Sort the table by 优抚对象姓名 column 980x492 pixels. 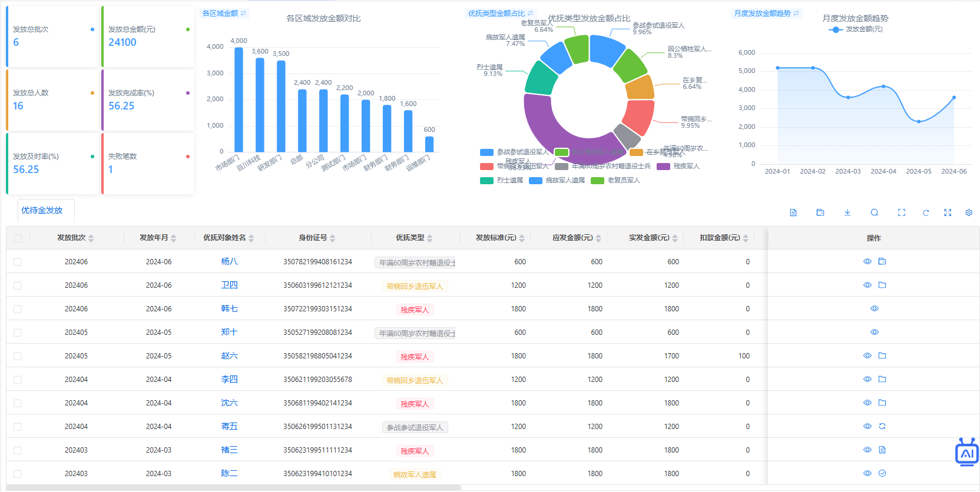coord(251,238)
